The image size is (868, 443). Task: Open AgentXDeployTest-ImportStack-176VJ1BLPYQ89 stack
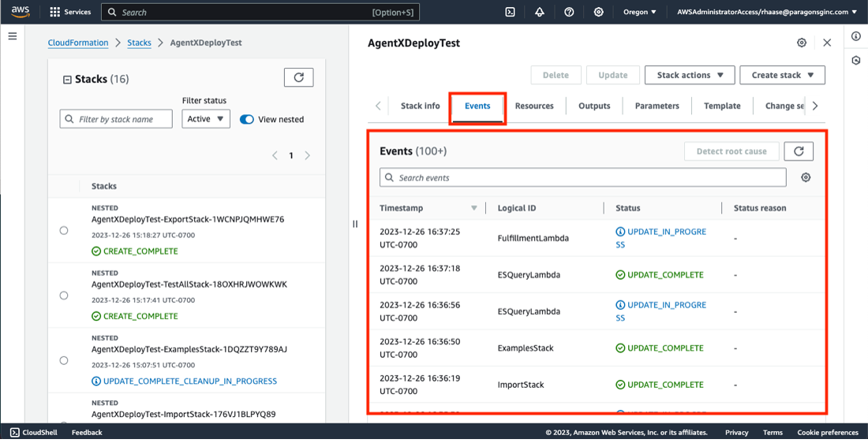click(183, 415)
